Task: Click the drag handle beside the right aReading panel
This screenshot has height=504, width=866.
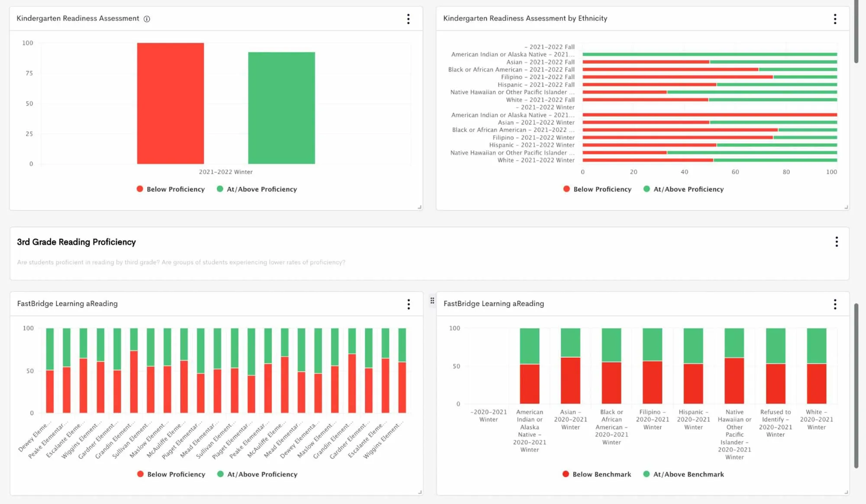Action: (x=432, y=300)
